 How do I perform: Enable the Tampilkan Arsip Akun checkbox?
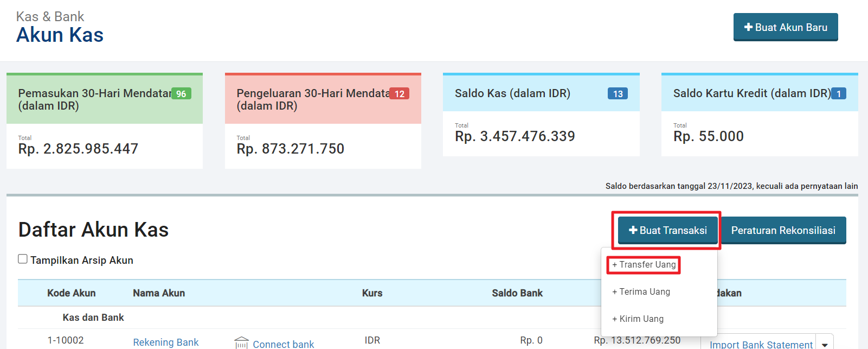click(23, 259)
